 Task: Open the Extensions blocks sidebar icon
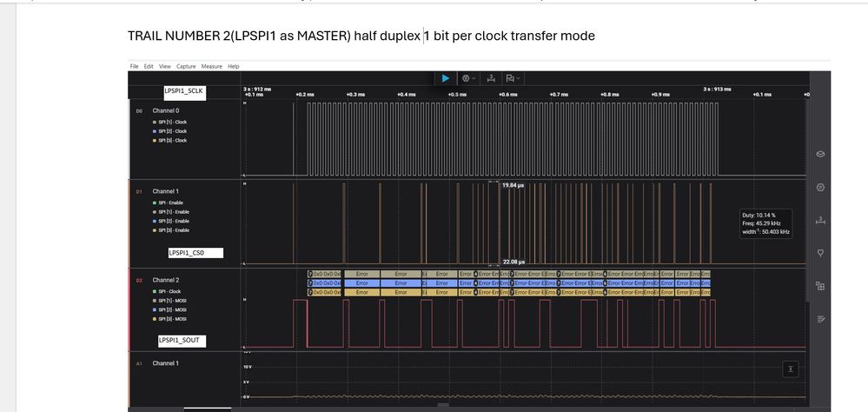[x=821, y=286]
